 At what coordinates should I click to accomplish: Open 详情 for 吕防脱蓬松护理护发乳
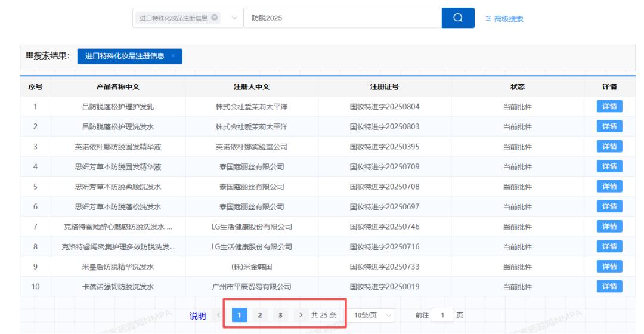pos(609,107)
